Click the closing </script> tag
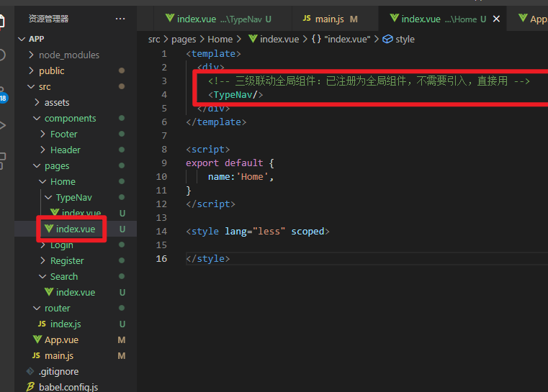 pos(210,204)
